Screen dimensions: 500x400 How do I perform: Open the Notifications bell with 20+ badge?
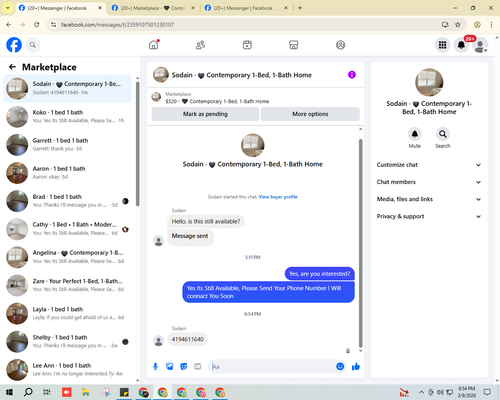point(461,45)
